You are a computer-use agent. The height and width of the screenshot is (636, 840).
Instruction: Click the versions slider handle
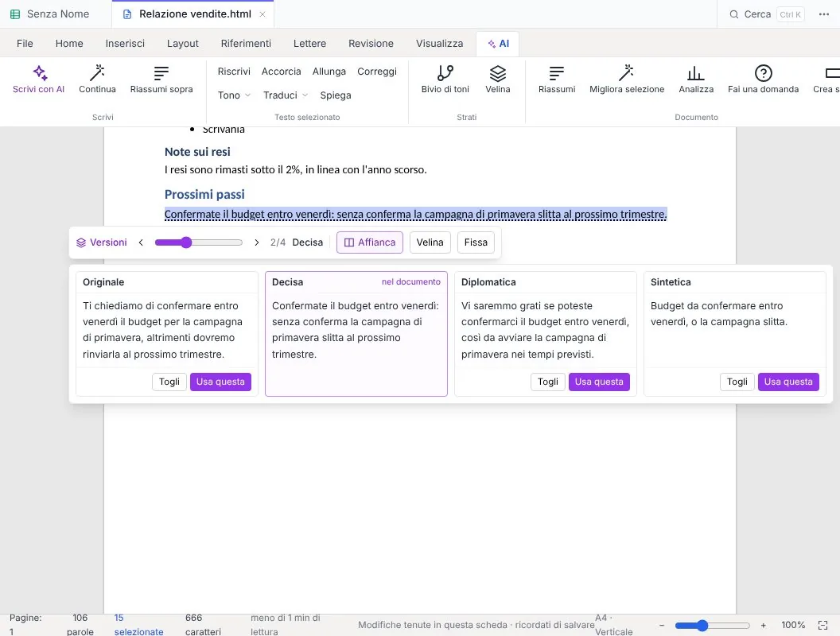click(186, 242)
